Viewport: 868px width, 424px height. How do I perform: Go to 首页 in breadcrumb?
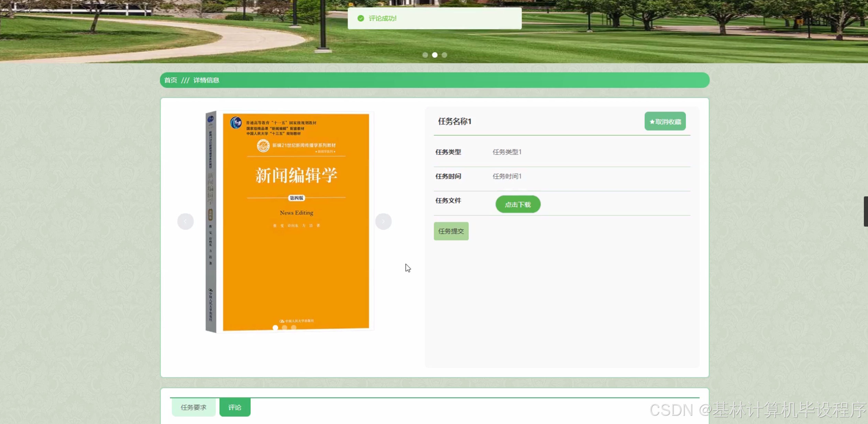point(170,80)
